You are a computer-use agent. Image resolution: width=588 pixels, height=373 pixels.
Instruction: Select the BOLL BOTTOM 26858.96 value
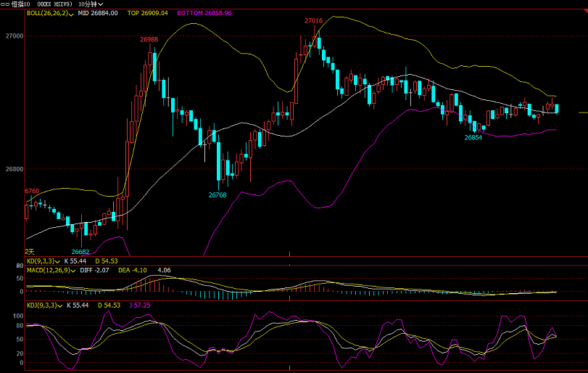click(205, 13)
